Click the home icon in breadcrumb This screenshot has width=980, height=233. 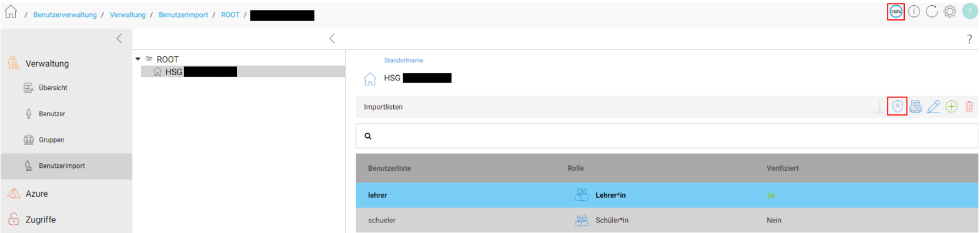(11, 12)
